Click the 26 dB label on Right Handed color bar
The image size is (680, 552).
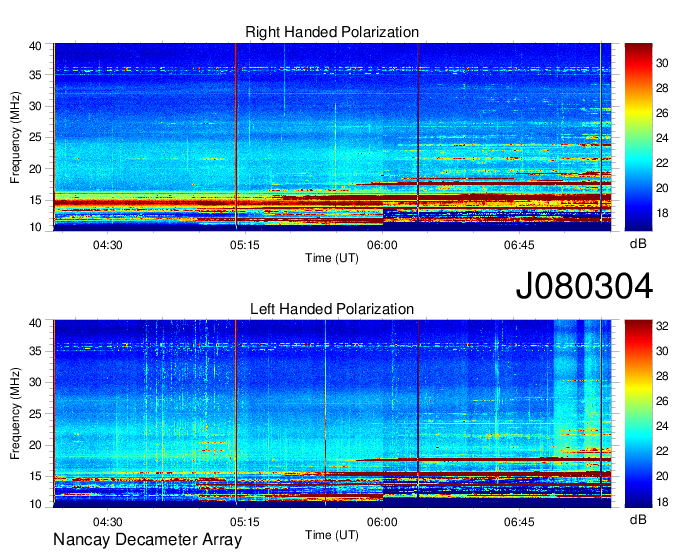point(662,114)
